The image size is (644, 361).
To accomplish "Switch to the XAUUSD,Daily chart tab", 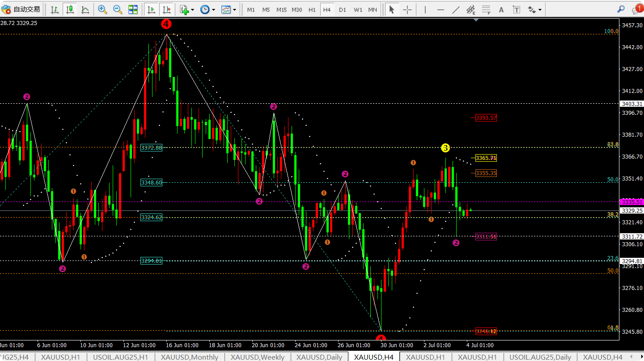I will pos(319,357).
